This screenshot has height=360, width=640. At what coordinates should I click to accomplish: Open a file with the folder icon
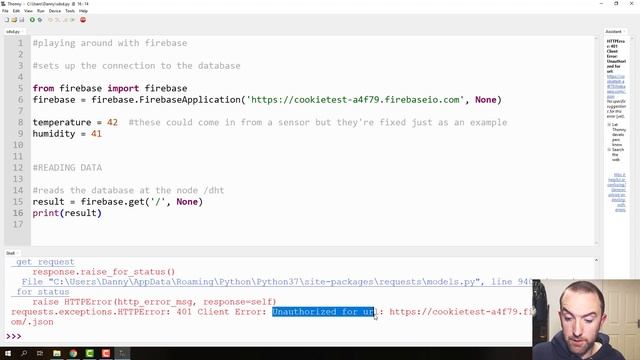pyautogui.click(x=14, y=20)
